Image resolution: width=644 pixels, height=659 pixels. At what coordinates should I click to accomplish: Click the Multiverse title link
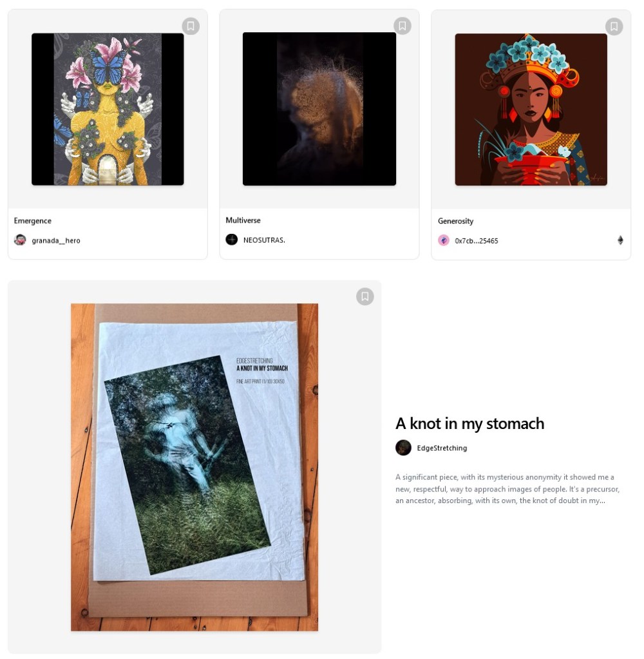pos(243,220)
